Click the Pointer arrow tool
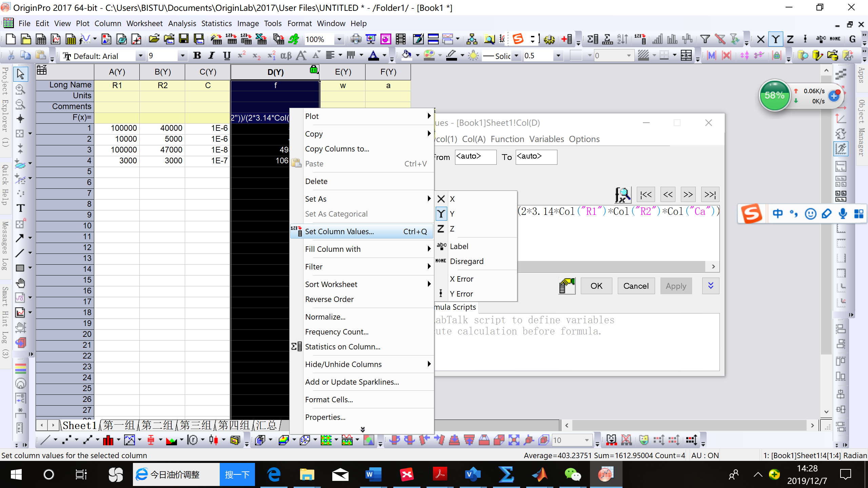 20,74
